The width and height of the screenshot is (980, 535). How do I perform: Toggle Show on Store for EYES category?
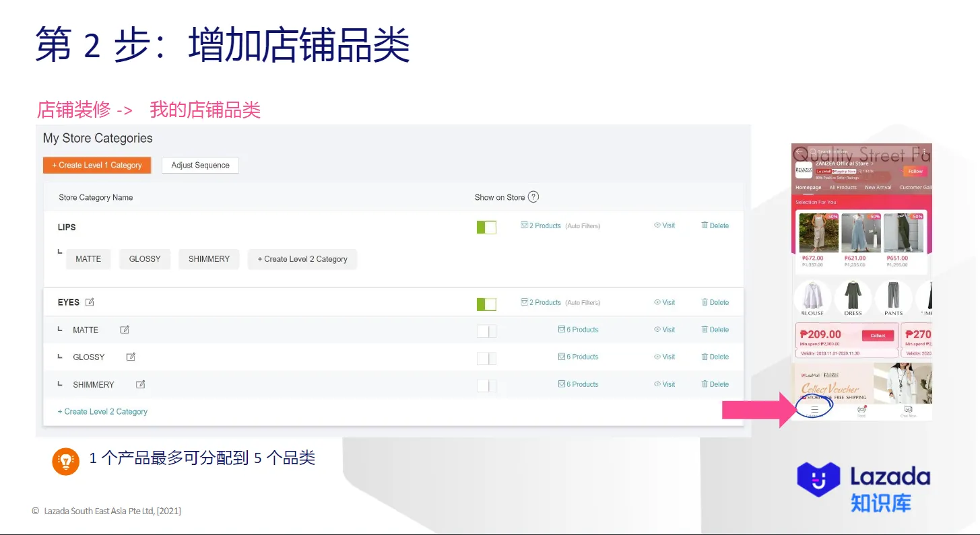486,304
